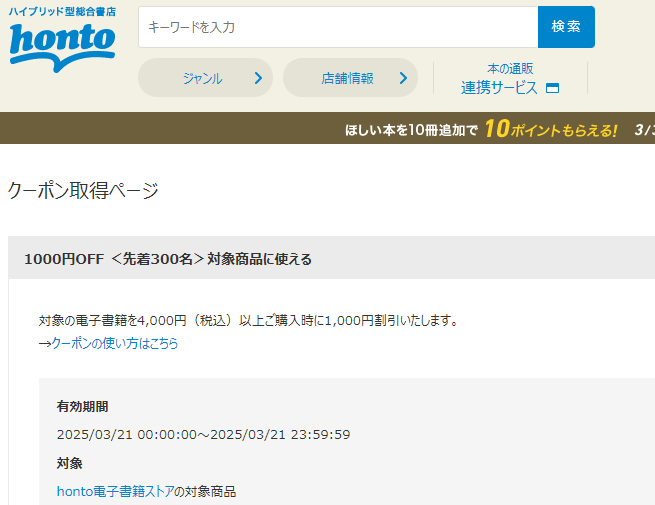Open クーポンの使い方はこちら link
The height and width of the screenshot is (505, 655).
coord(114,344)
